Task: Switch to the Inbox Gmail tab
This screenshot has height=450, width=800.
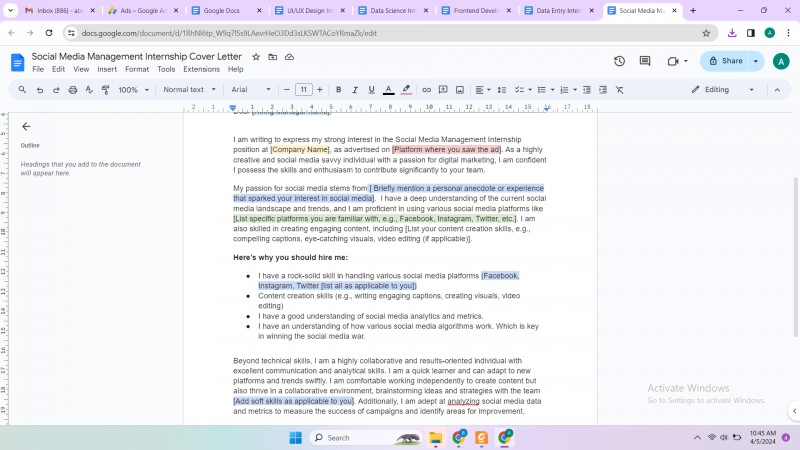Action: click(x=60, y=11)
